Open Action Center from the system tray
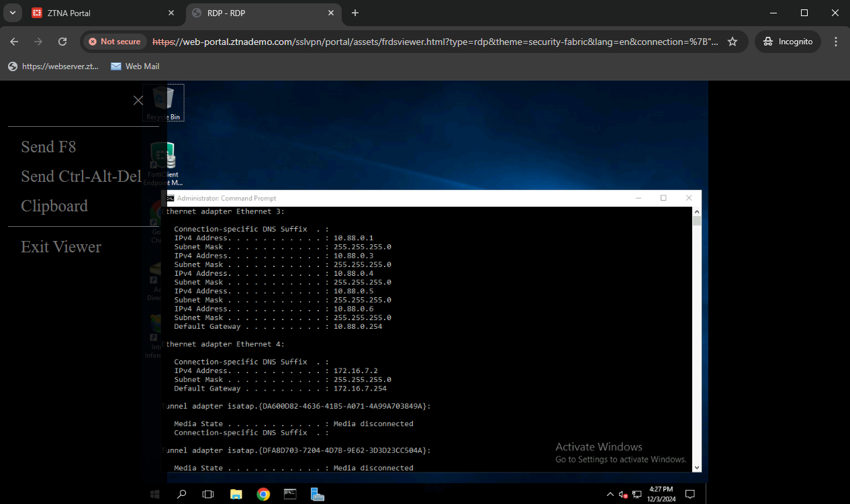850x504 pixels. 690,494
